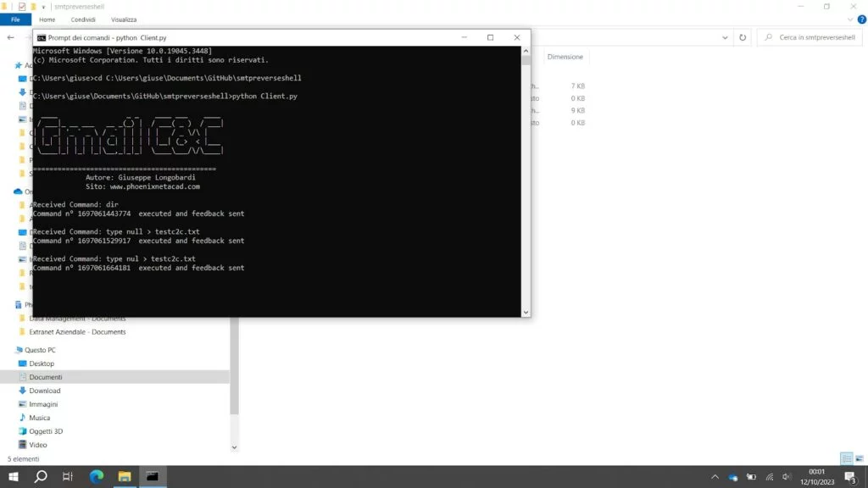Select Download in the navigation pane

[44, 391]
